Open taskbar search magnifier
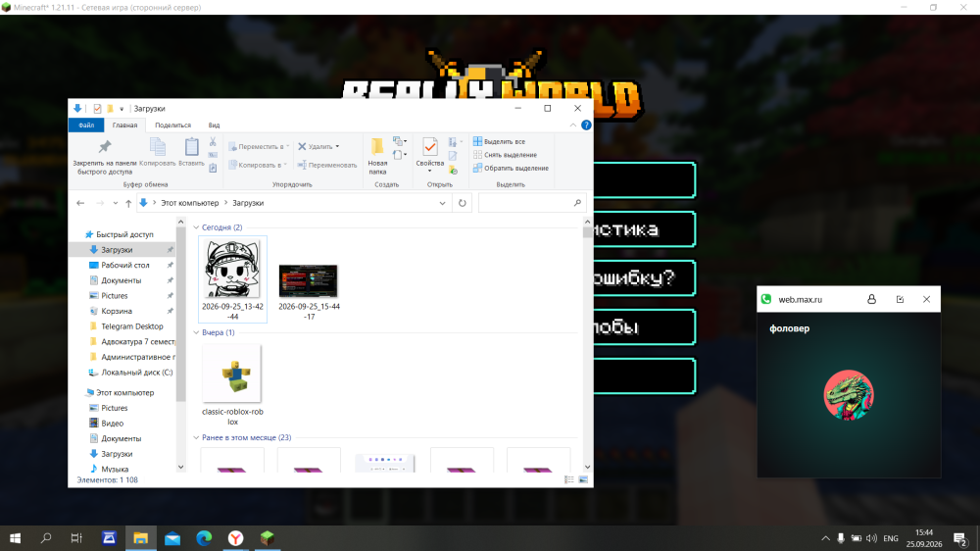The height and width of the screenshot is (551, 980). coord(46,538)
